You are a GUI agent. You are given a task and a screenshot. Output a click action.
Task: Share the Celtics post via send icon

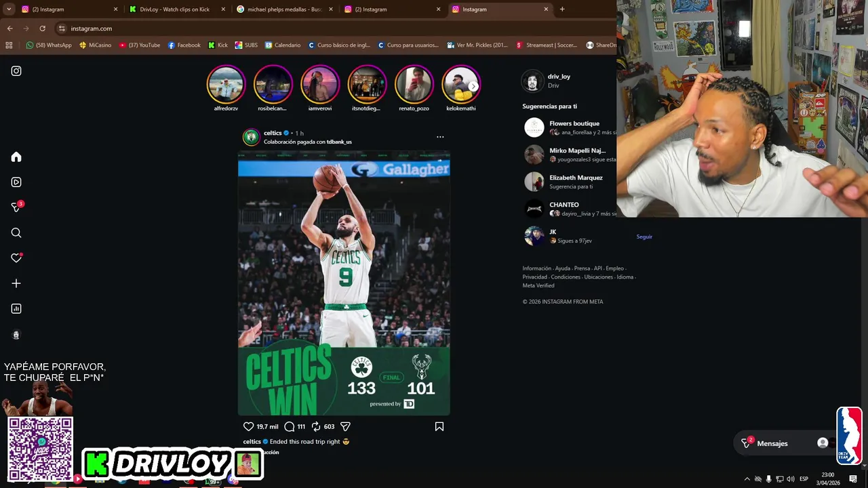click(x=345, y=426)
